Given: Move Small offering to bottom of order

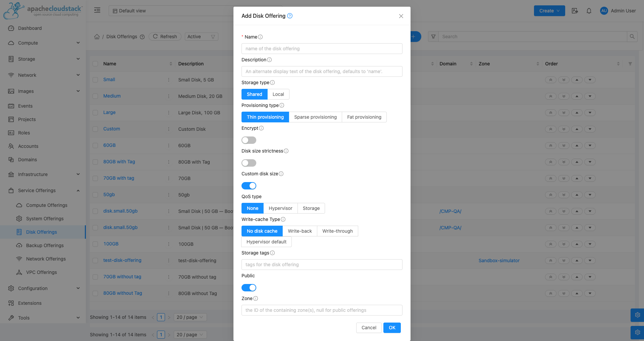Looking at the screenshot, I should point(564,80).
